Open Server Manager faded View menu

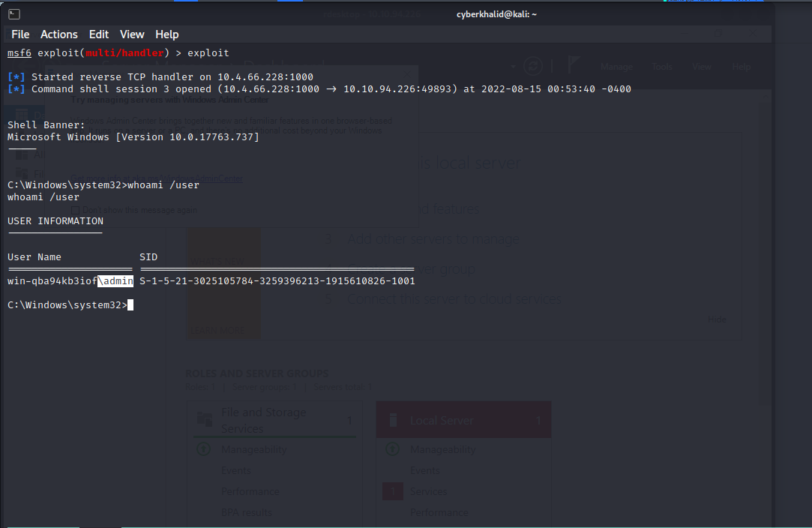(x=702, y=67)
